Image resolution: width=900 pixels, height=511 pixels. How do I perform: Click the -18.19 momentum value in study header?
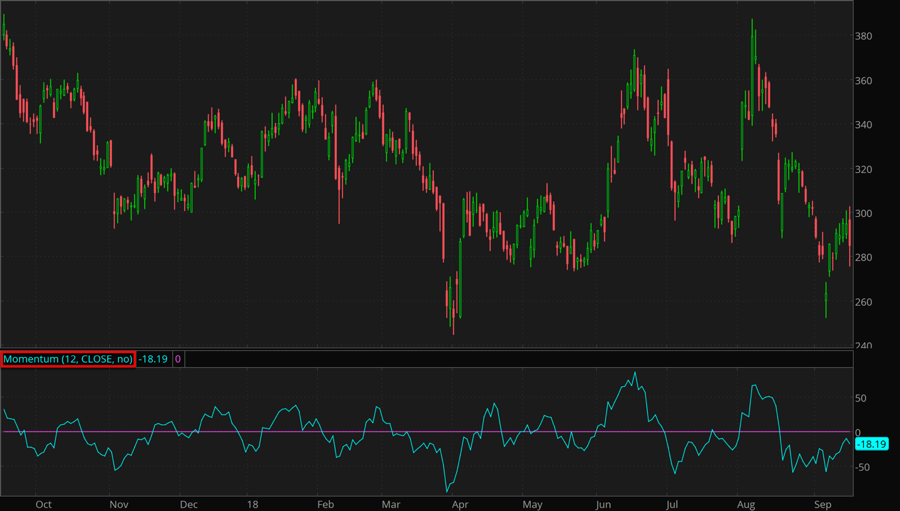(152, 359)
